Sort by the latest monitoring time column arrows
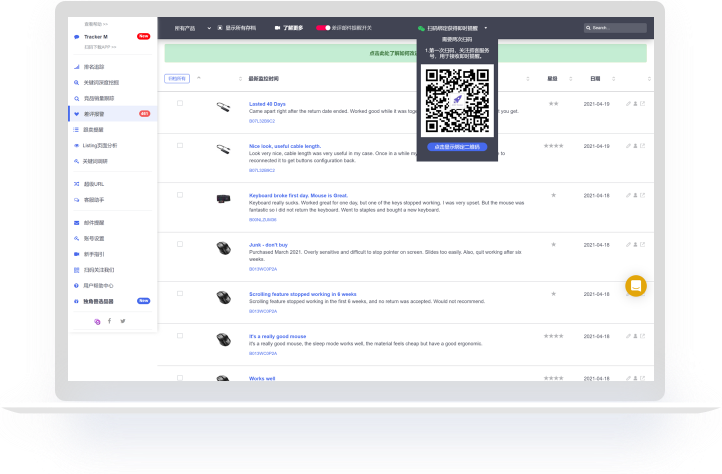722x474 pixels. click(240, 79)
